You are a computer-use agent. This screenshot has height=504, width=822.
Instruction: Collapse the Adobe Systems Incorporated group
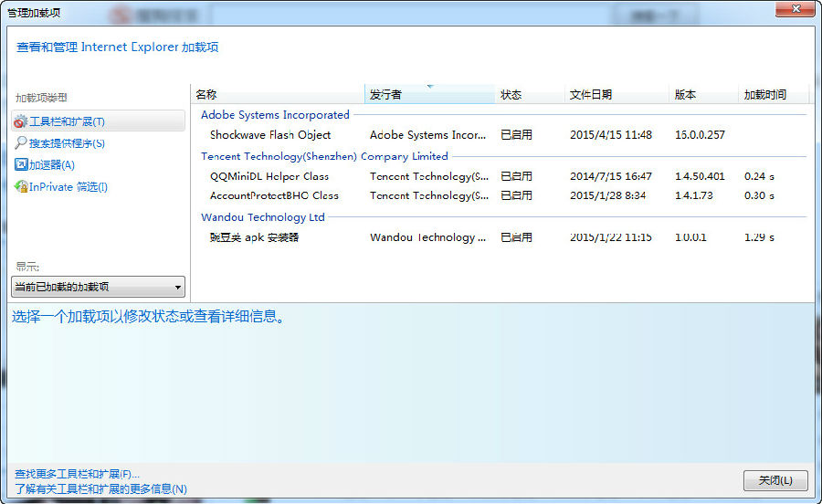[x=275, y=115]
